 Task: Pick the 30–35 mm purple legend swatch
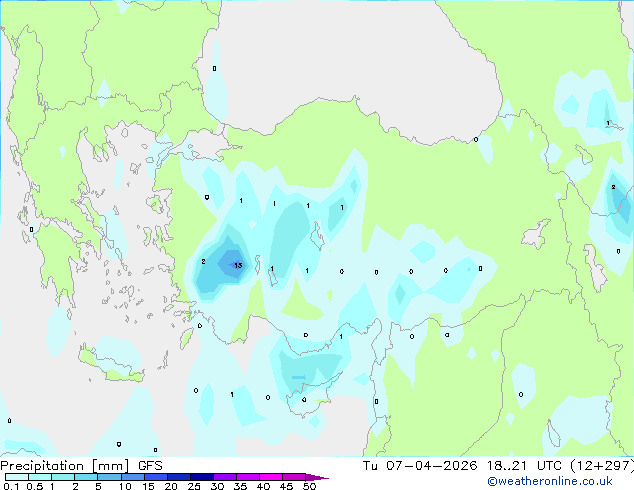(225, 477)
